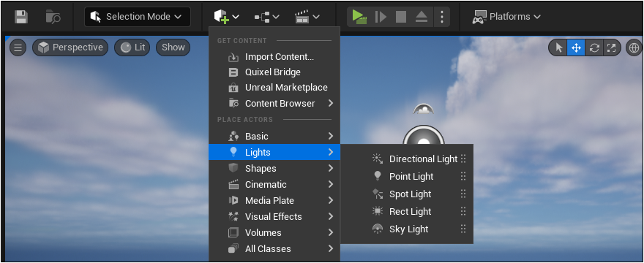This screenshot has width=644, height=263.
Task: Activate the Rotate objects tool
Action: [594, 48]
